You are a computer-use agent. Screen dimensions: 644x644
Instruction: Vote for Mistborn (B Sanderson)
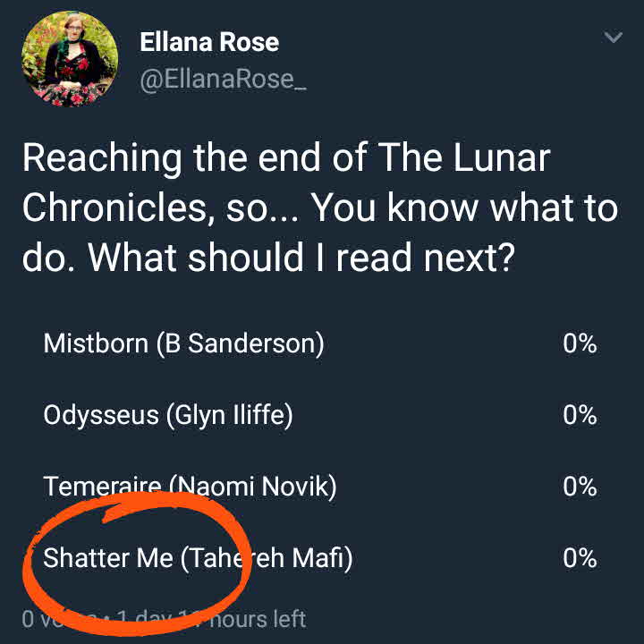pyautogui.click(x=183, y=343)
